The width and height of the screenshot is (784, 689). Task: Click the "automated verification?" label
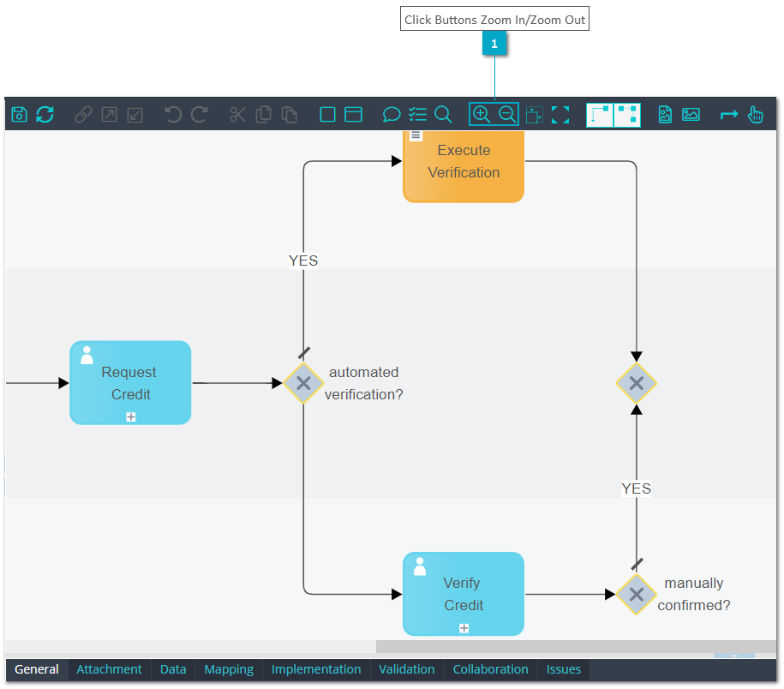click(x=363, y=383)
